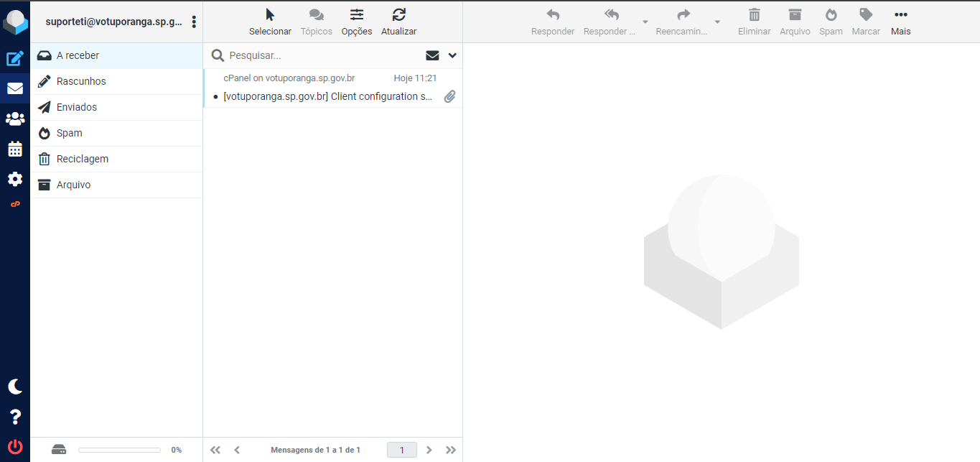Toggle dark mode moon icon
This screenshot has width=980, height=462.
click(x=15, y=387)
